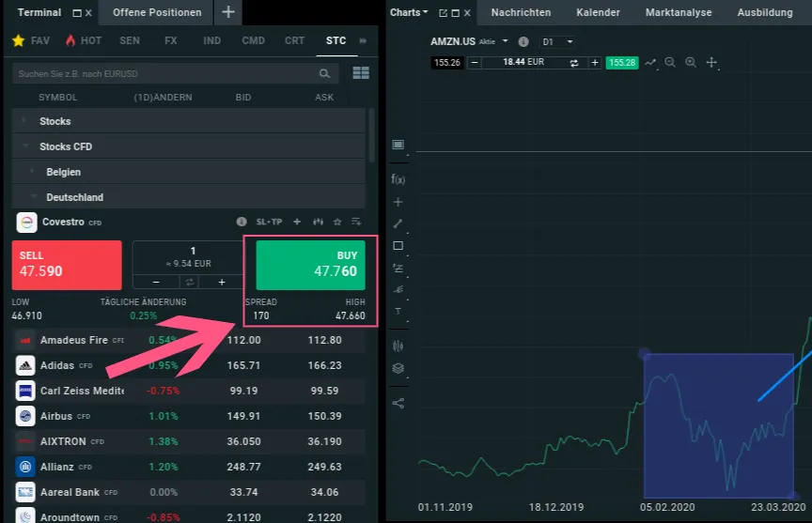Expand the Belgien country group
812x523 pixels.
click(189, 172)
